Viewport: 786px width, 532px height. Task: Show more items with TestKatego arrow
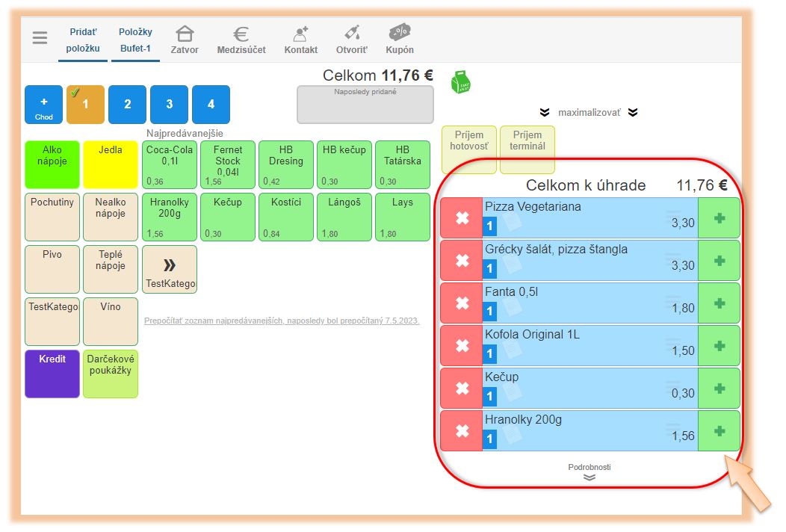170,269
